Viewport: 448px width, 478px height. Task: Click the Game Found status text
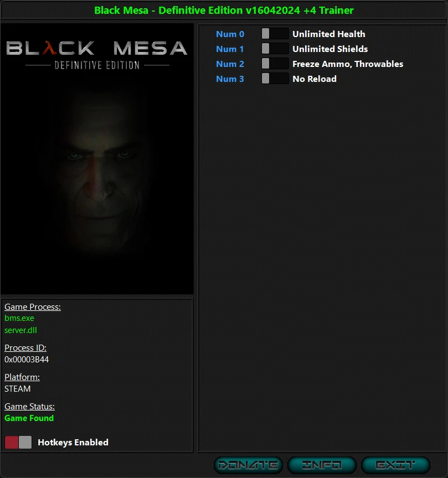pyautogui.click(x=29, y=418)
